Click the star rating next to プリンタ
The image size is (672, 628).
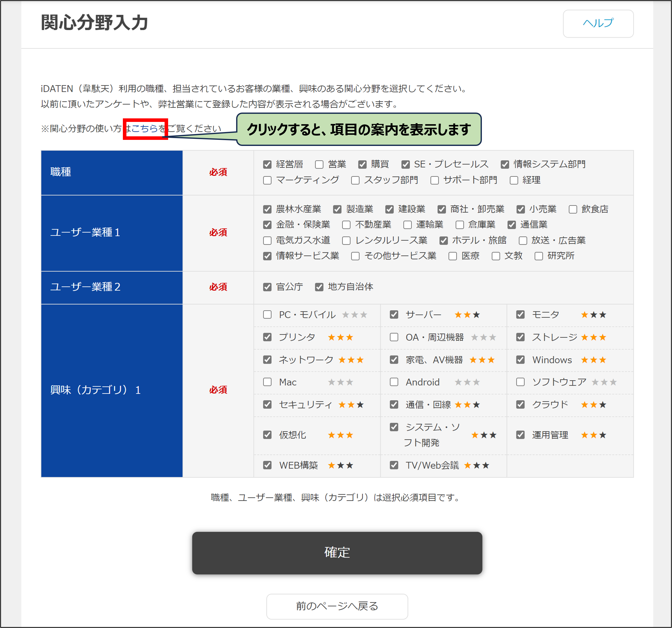pos(340,337)
